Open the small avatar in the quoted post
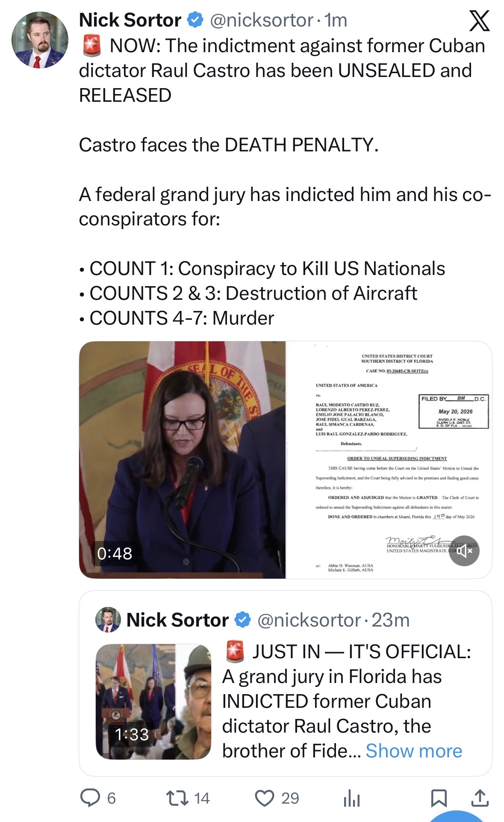Viewport: 504px width, 822px height. point(108,620)
